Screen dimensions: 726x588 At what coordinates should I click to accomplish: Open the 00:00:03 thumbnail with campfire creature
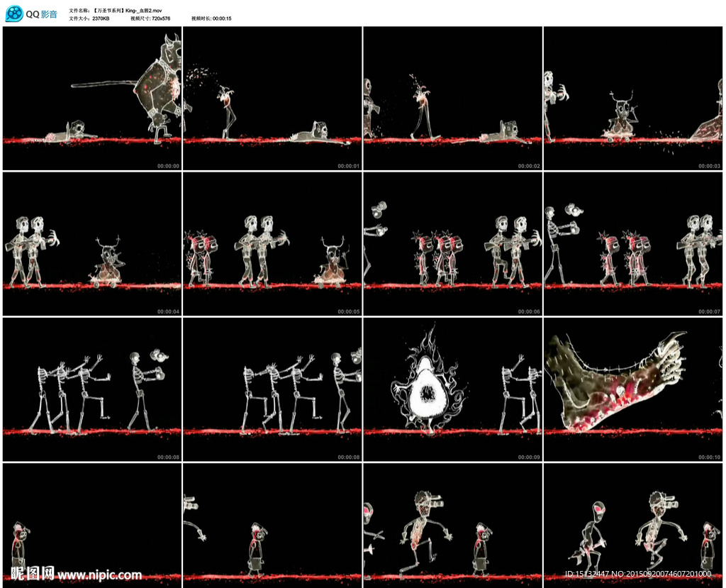(x=633, y=98)
